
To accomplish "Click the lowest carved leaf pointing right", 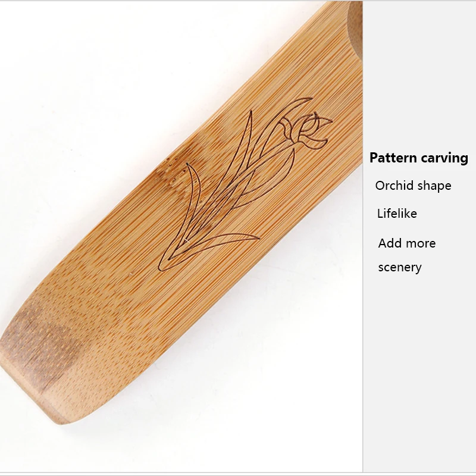I will [x=218, y=242].
